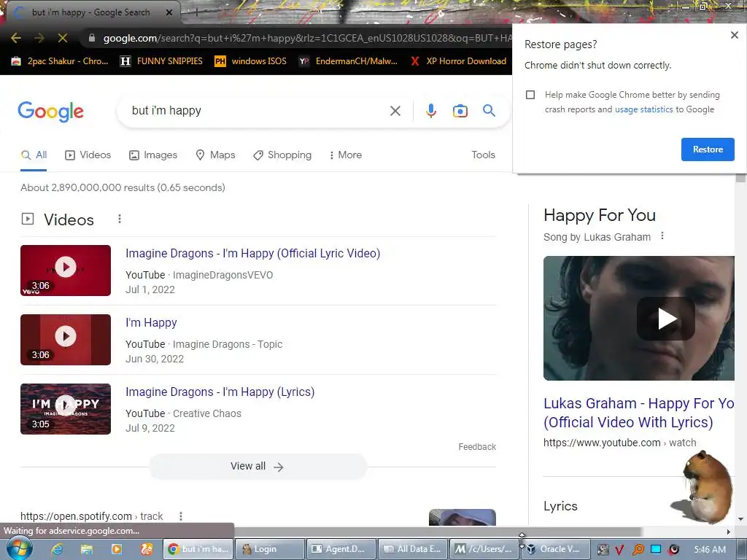Open the usage statistics link
747x560 pixels.
tap(643, 109)
